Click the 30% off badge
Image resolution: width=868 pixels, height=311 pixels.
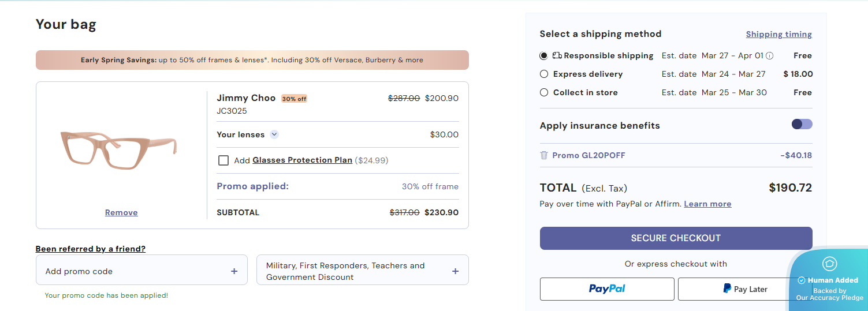(294, 99)
